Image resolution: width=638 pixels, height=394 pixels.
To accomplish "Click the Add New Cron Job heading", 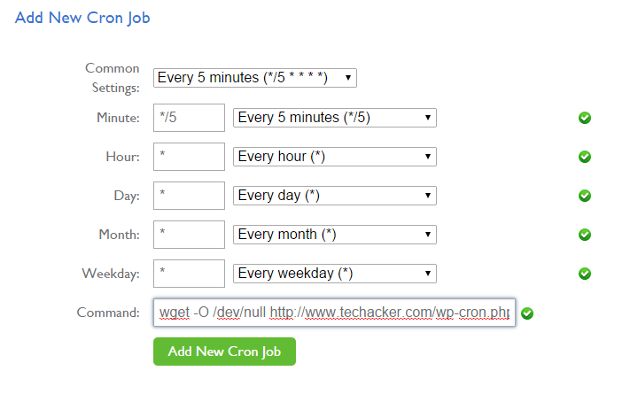I will click(83, 18).
